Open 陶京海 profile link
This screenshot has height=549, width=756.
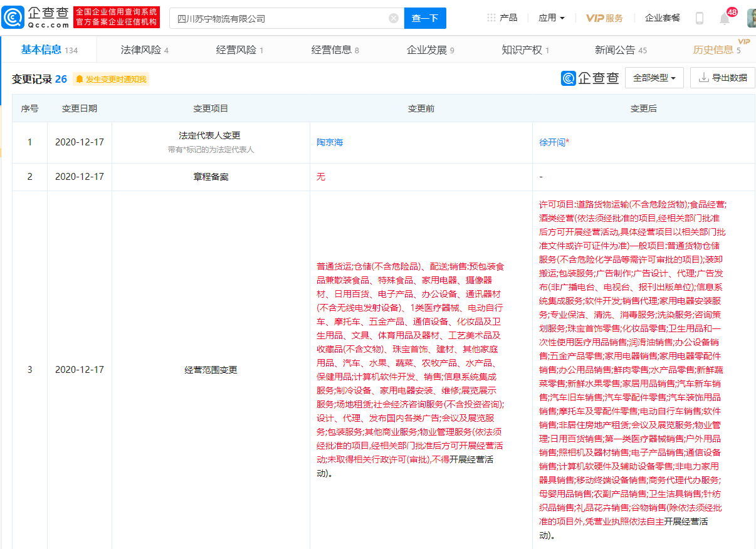pos(330,142)
